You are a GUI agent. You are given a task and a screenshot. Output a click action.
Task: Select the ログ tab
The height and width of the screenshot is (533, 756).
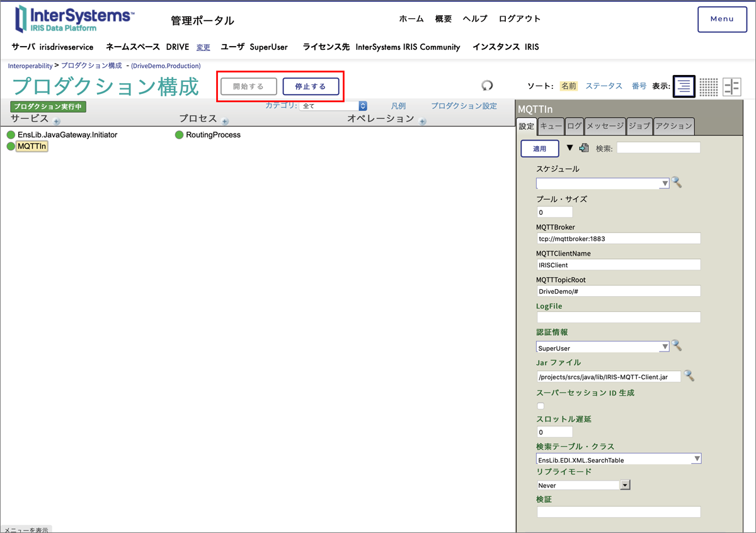tap(575, 126)
